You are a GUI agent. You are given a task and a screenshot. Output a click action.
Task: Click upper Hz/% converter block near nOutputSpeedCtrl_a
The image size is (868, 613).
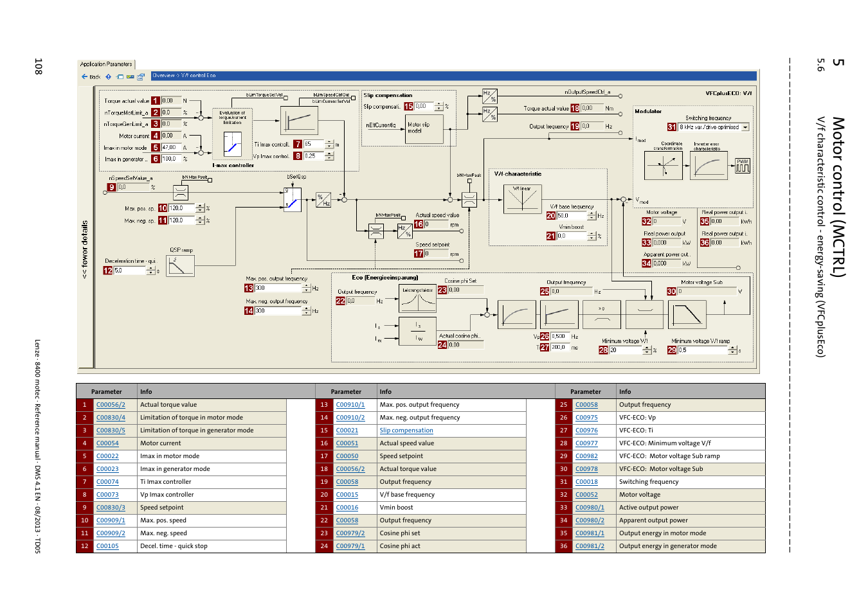pyautogui.click(x=490, y=96)
